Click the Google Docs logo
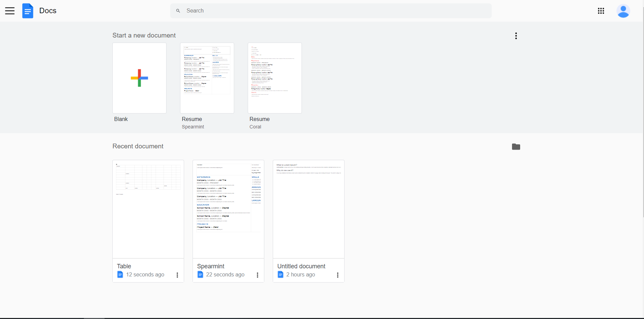The height and width of the screenshot is (319, 644). 28,10
